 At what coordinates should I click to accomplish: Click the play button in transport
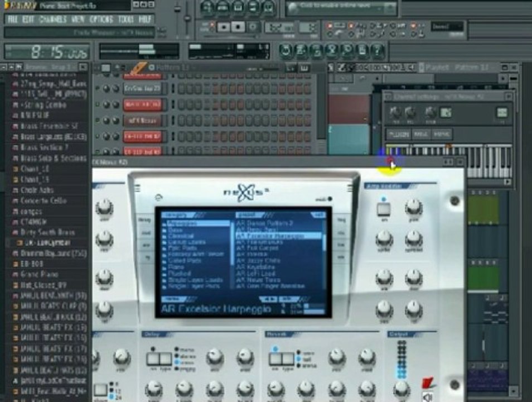click(x=223, y=27)
